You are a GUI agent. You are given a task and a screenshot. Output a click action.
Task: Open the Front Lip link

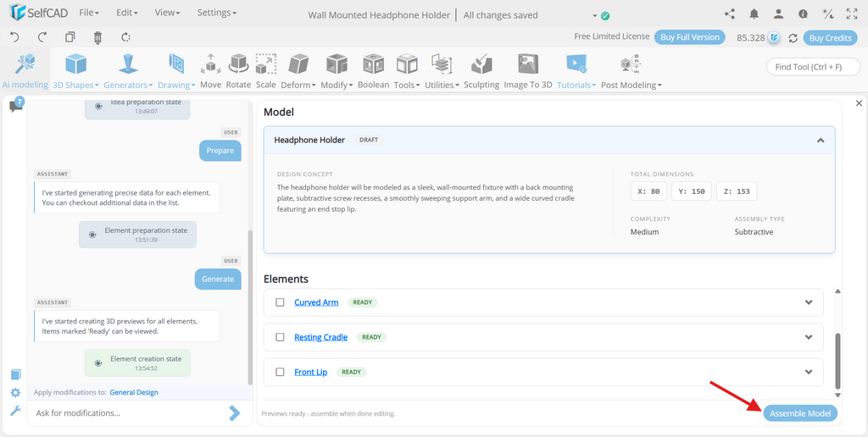[x=310, y=372]
